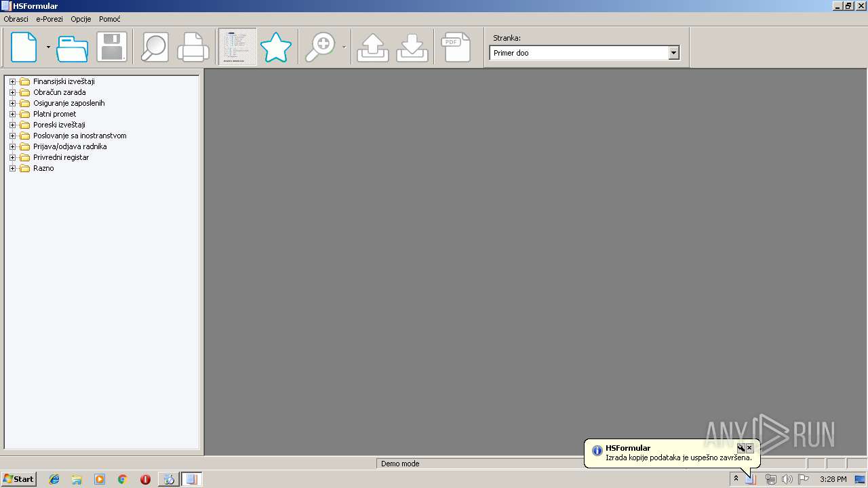This screenshot has width=868, height=488.
Task: Show hidden system tray icons
Action: (x=736, y=479)
